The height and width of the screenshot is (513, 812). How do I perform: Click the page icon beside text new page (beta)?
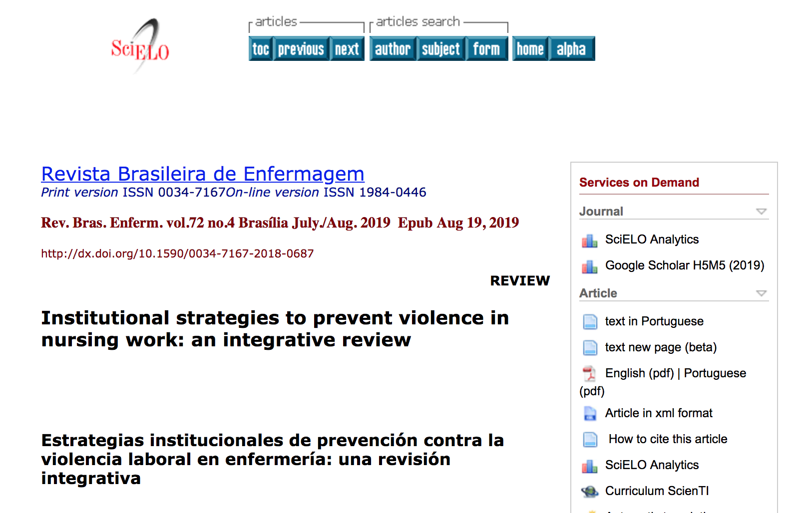point(590,348)
